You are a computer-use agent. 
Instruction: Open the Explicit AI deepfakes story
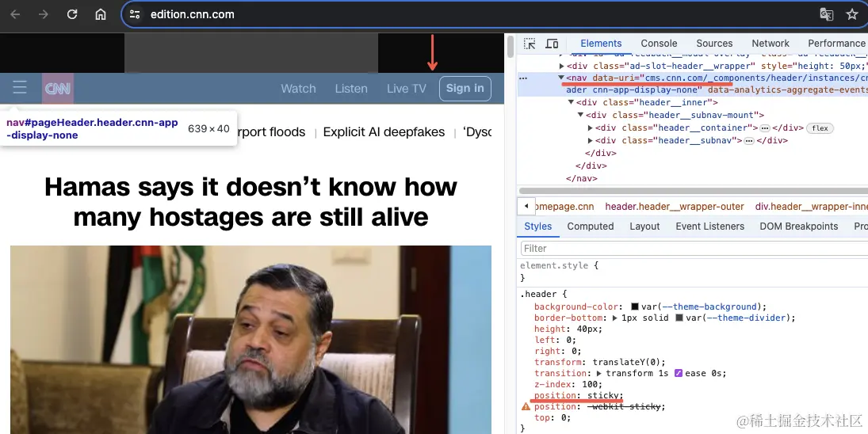[x=384, y=132]
